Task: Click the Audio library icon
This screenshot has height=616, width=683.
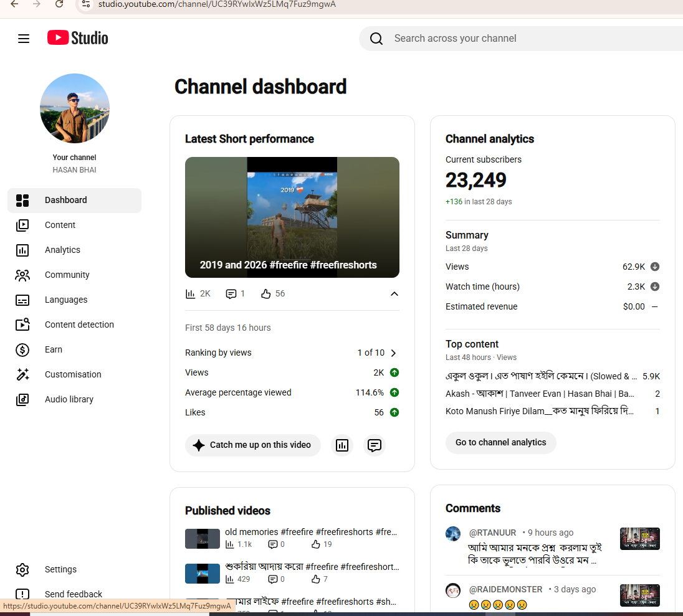Action: (22, 399)
